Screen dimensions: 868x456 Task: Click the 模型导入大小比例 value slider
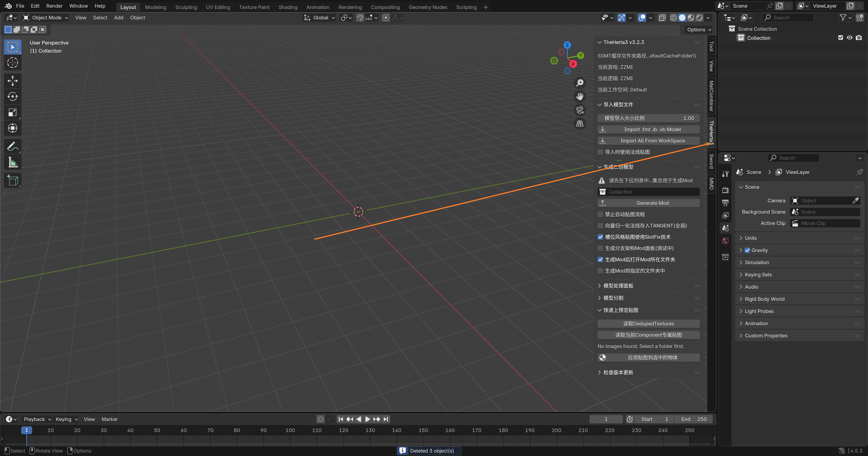pyautogui.click(x=648, y=118)
